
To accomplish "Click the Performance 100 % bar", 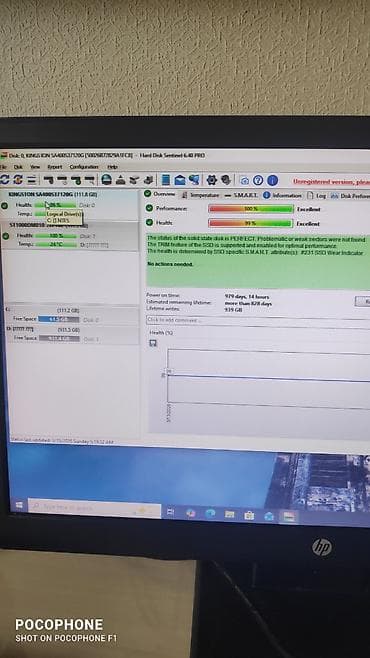I will pyautogui.click(x=251, y=209).
